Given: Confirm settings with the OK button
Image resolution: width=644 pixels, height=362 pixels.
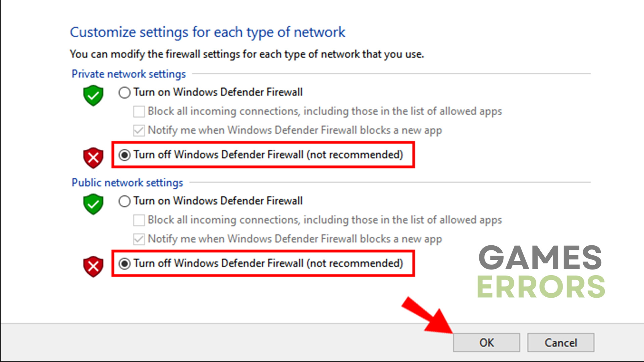Looking at the screenshot, I should pos(486,343).
